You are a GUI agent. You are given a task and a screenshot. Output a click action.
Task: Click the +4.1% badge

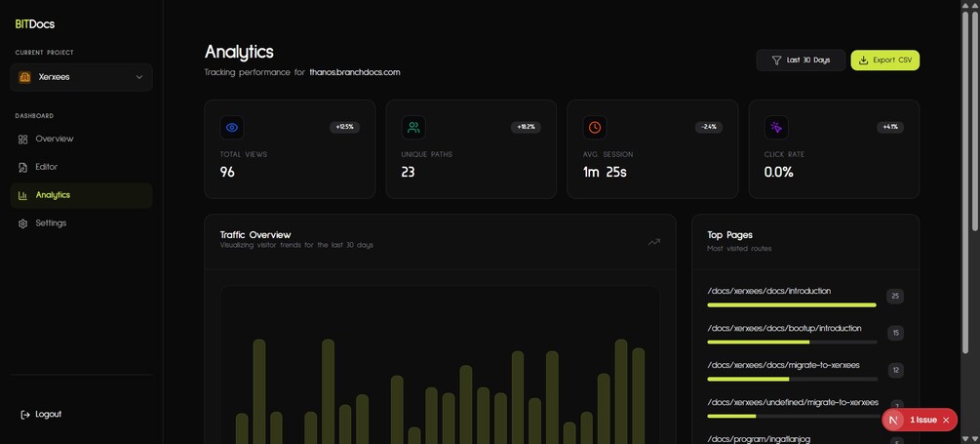(890, 127)
